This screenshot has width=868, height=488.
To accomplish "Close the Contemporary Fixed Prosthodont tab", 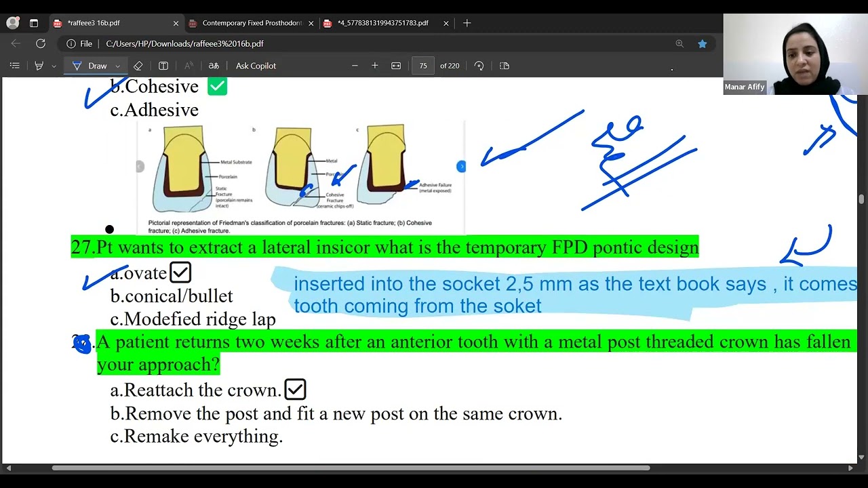I will tap(311, 23).
